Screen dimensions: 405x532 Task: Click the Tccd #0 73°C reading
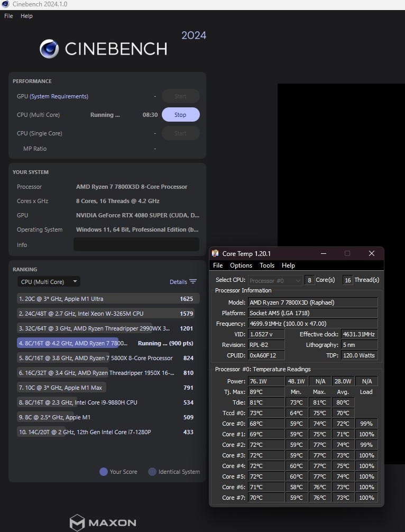click(266, 413)
